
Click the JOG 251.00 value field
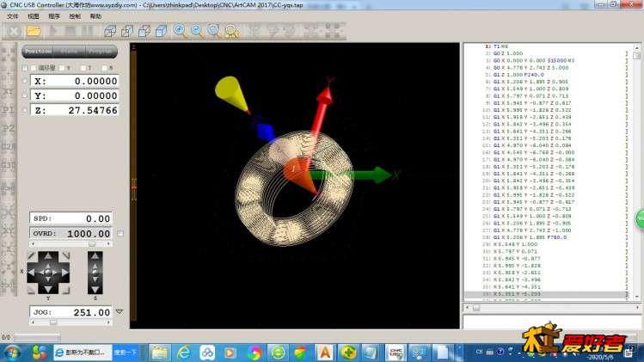71,312
